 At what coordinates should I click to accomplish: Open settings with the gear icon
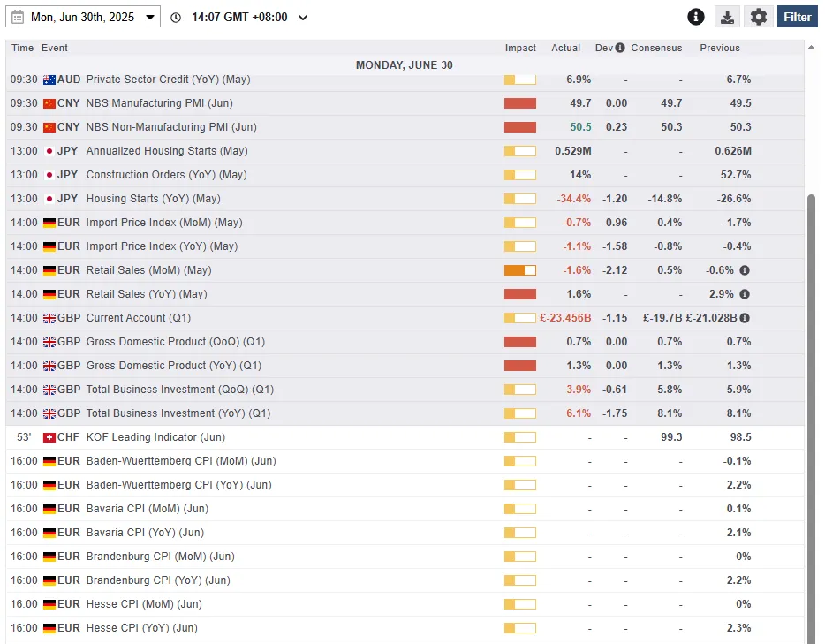pyautogui.click(x=758, y=17)
